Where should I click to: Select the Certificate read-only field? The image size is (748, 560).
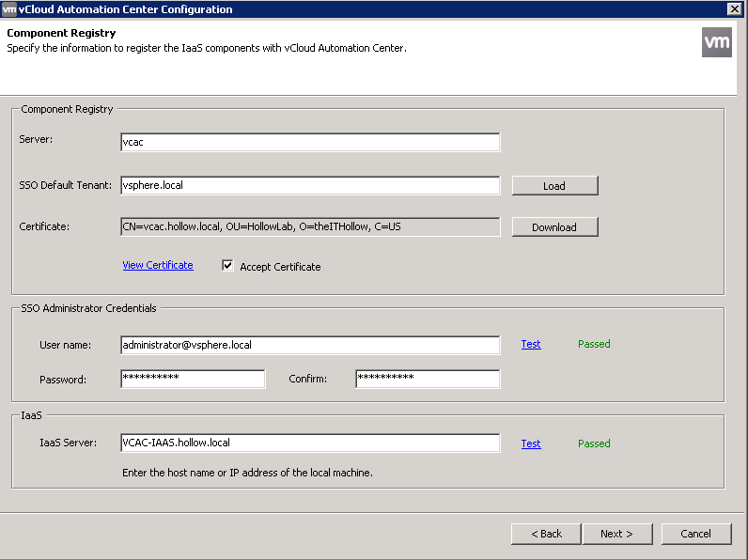point(310,226)
